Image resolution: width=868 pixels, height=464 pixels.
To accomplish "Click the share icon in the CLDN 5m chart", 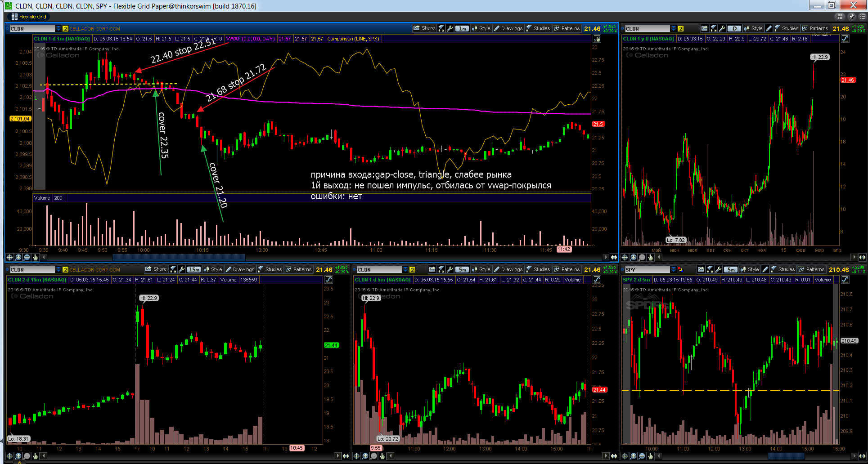I will 432,269.
